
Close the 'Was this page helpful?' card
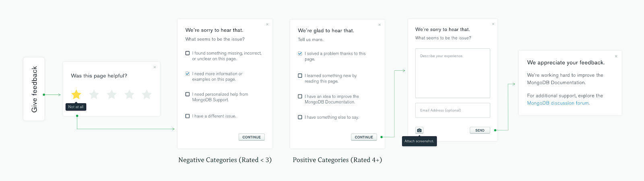pyautogui.click(x=155, y=67)
